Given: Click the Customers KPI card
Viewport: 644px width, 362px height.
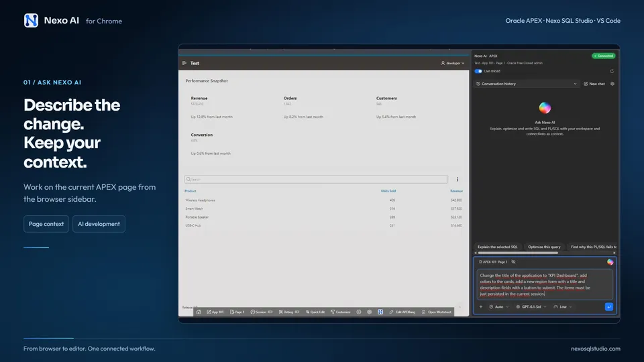Looking at the screenshot, I should (416, 107).
